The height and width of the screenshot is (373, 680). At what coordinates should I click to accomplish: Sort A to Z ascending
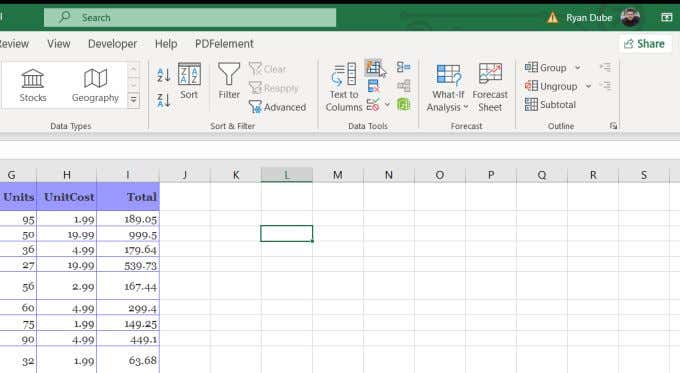pos(163,75)
